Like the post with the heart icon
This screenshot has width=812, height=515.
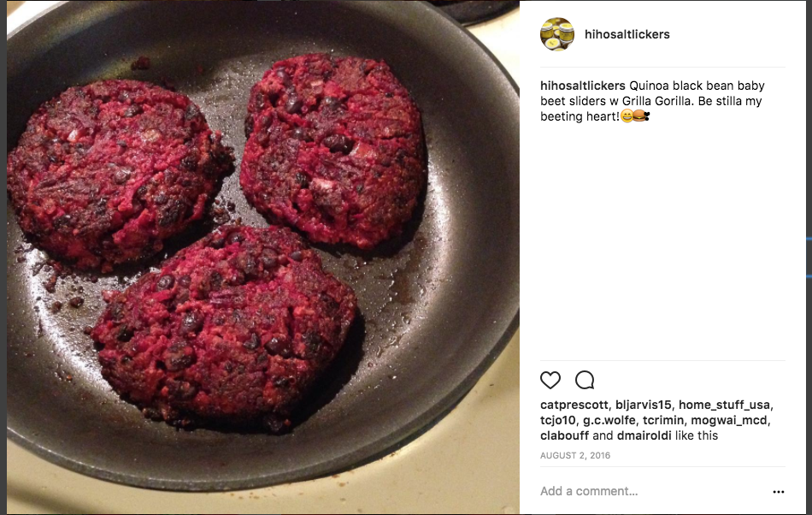coord(550,381)
